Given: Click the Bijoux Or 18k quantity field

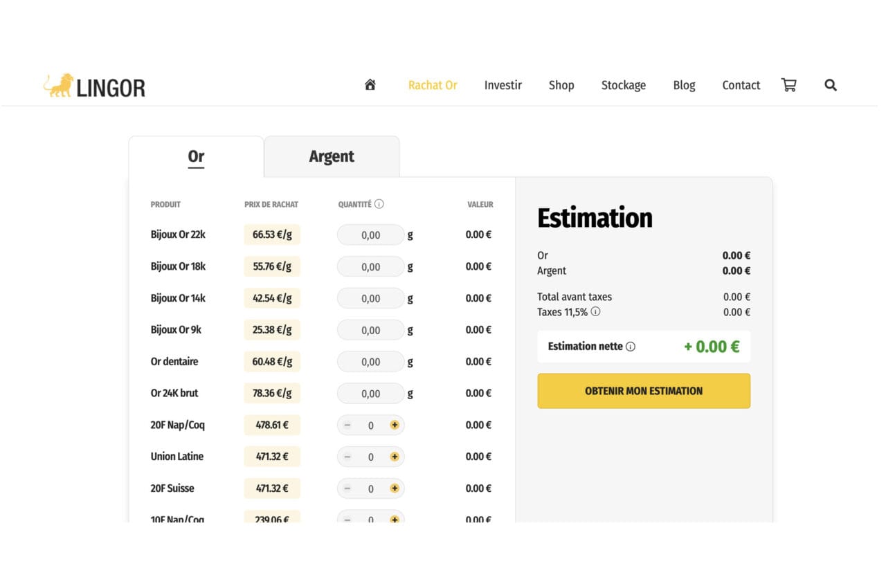Looking at the screenshot, I should click(x=370, y=267).
